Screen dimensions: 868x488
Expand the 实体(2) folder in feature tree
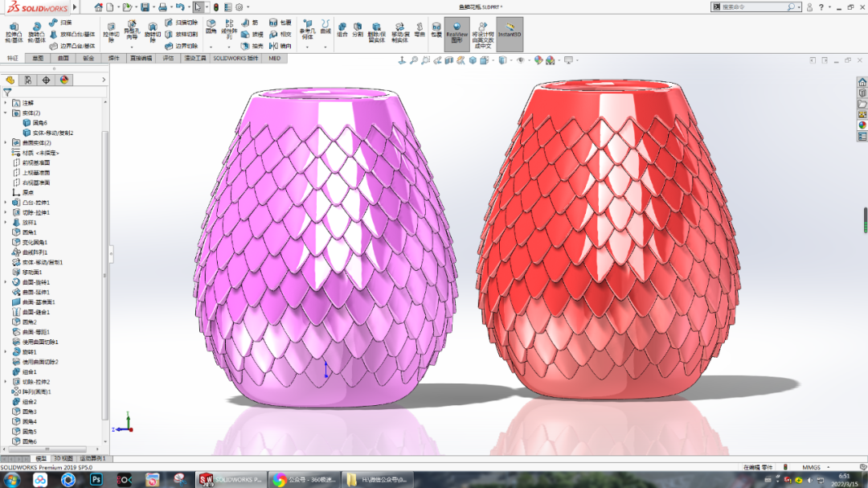(6, 113)
